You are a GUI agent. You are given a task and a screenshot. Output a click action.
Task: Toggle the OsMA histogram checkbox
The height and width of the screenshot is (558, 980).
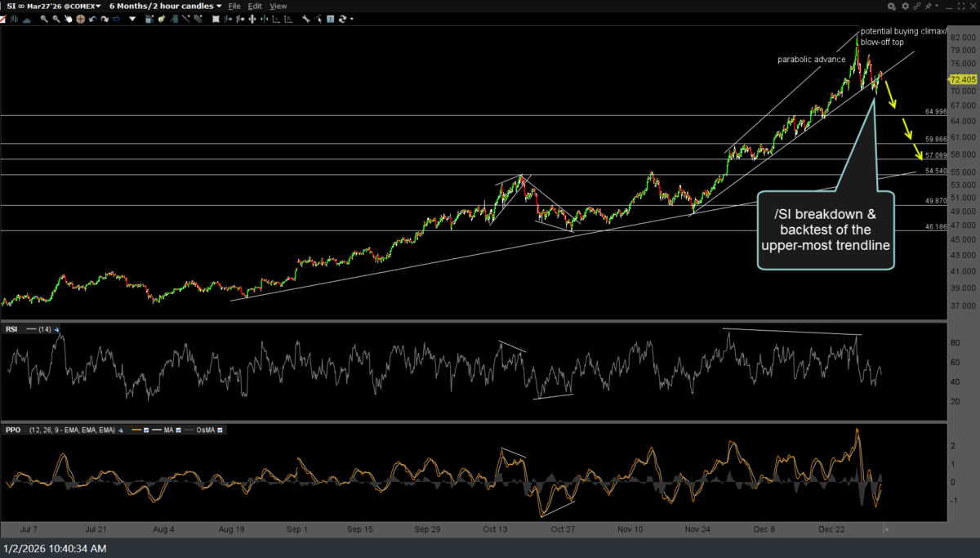pos(220,430)
